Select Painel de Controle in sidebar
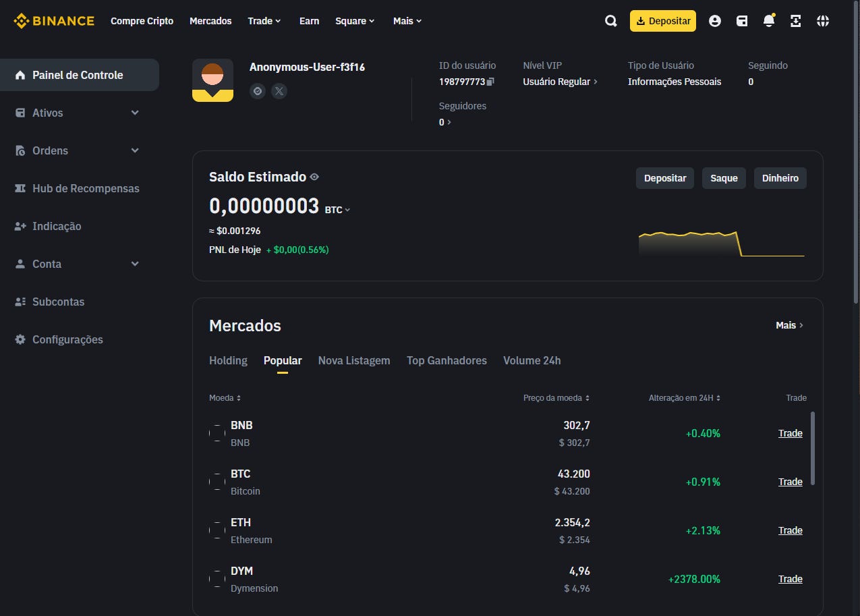The image size is (860, 616). pos(80,75)
